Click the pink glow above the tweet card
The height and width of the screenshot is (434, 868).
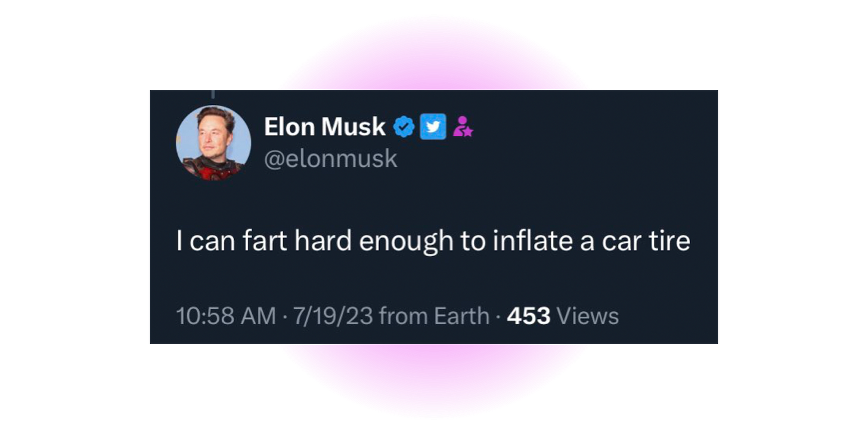[x=434, y=60]
